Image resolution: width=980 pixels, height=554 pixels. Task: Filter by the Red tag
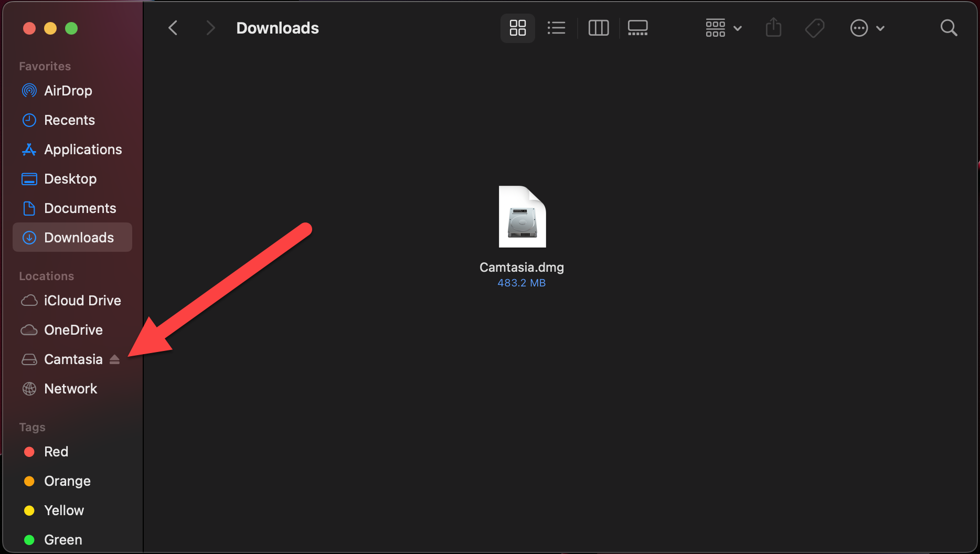pyautogui.click(x=56, y=452)
